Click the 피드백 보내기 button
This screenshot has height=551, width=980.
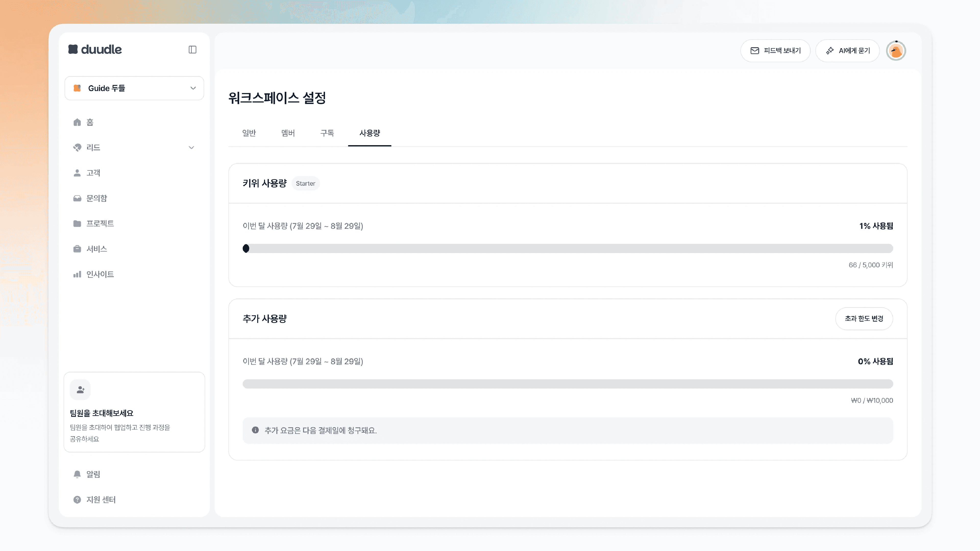coord(775,51)
